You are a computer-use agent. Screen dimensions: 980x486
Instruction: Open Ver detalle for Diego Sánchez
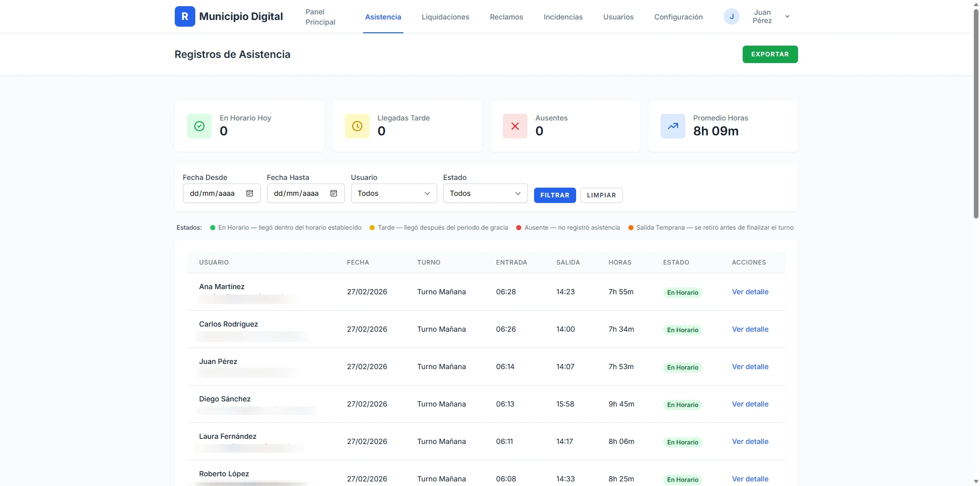pos(750,404)
